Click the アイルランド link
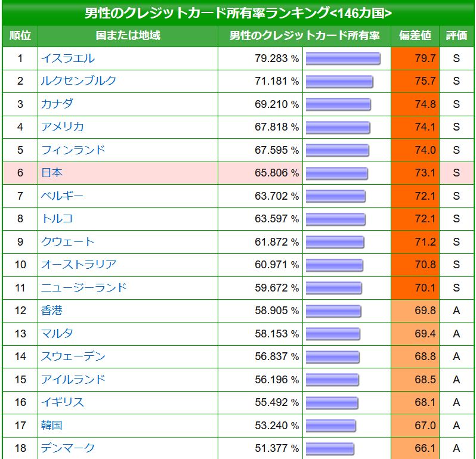Viewport: 476px width, 459px height. pos(73,380)
